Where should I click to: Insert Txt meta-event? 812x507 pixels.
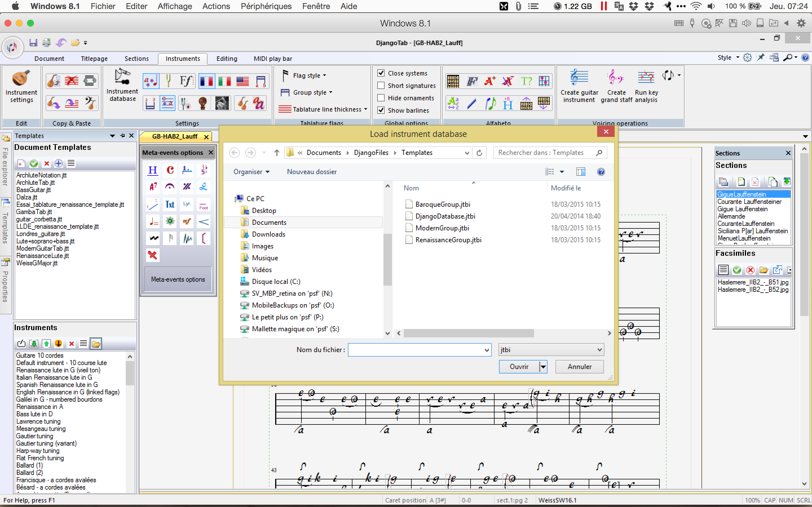[170, 204]
